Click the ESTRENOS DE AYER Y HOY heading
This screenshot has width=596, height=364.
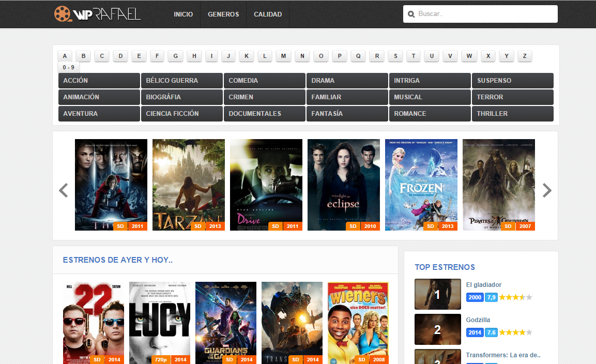coord(118,260)
